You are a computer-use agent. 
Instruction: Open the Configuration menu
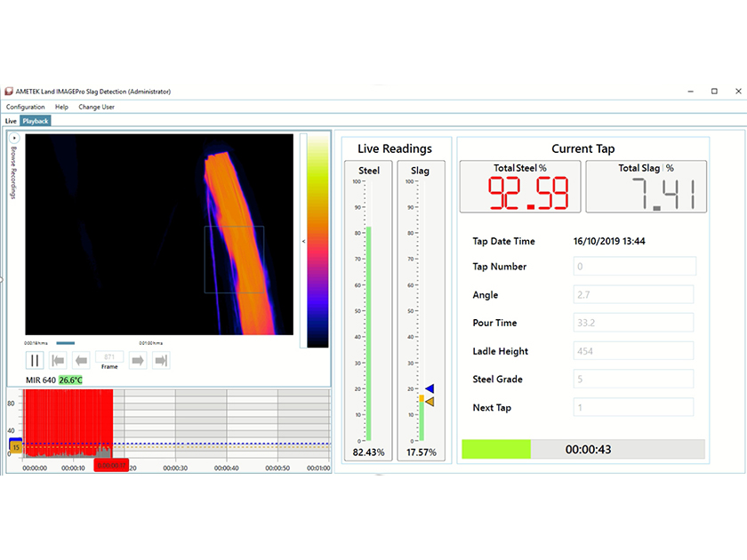[x=26, y=106]
